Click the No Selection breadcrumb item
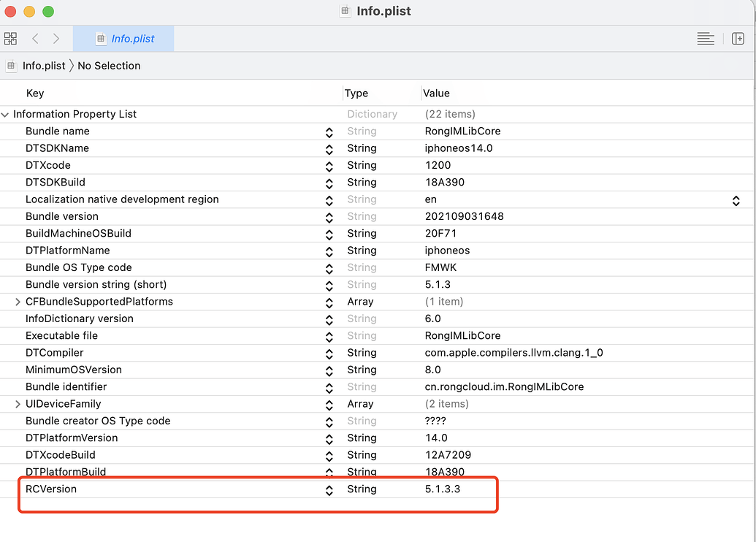This screenshot has width=756, height=542. (x=109, y=66)
